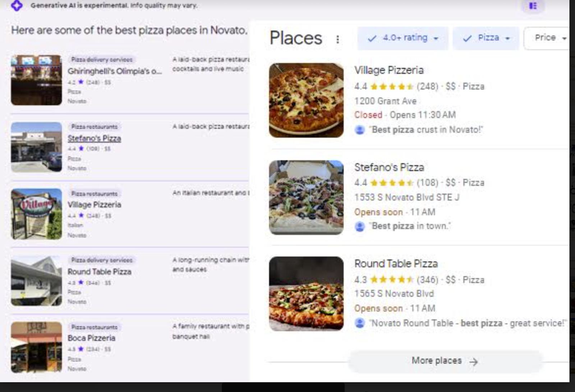Click the arrow icon on More places

[x=474, y=361]
